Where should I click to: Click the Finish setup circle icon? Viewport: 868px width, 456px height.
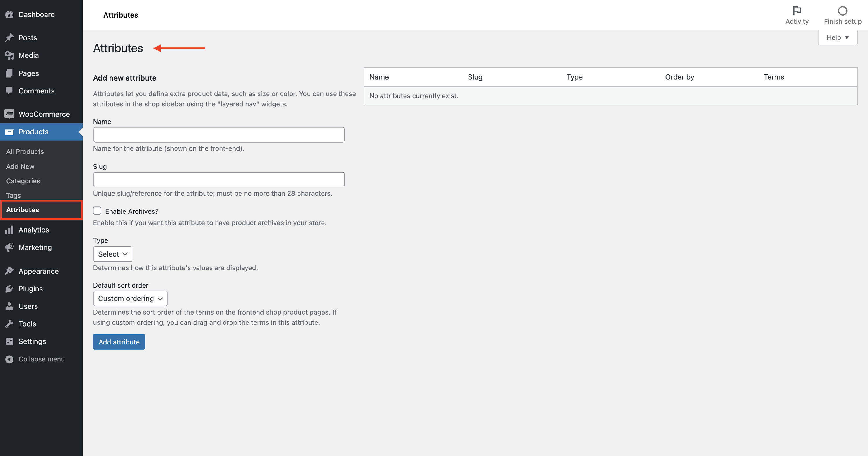click(x=842, y=11)
